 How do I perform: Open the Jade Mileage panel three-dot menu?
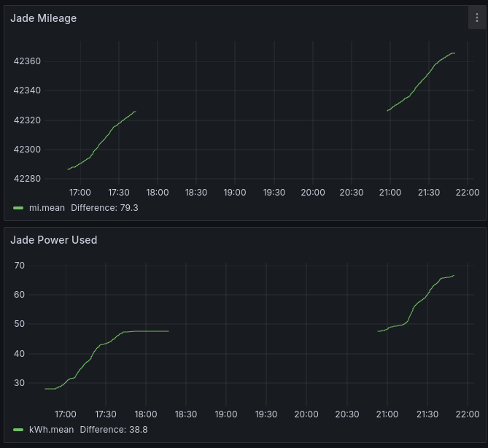tap(477, 18)
